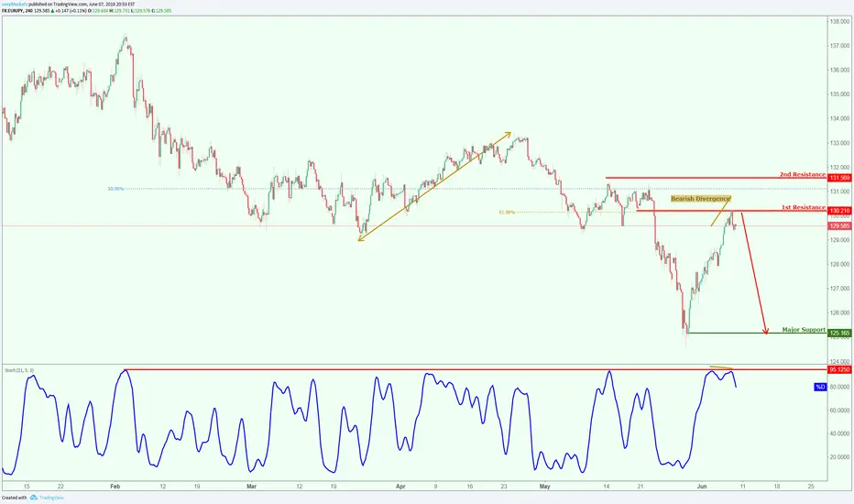Click the 50.00% Fibonacci level label
Viewport: 854px width, 504px height.
click(x=115, y=189)
